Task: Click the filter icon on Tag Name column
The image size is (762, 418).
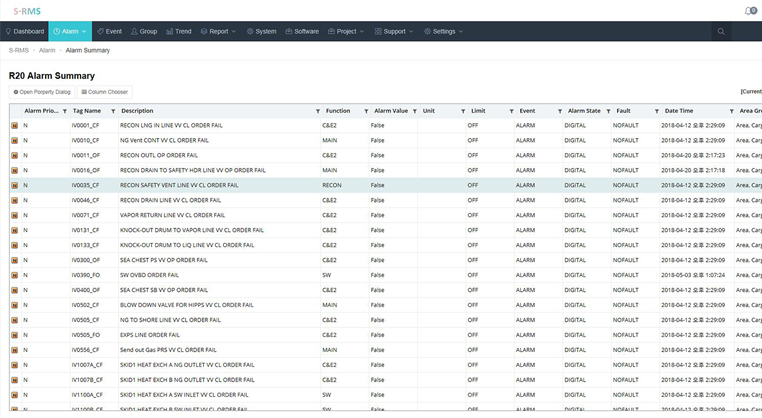Action: [x=113, y=111]
